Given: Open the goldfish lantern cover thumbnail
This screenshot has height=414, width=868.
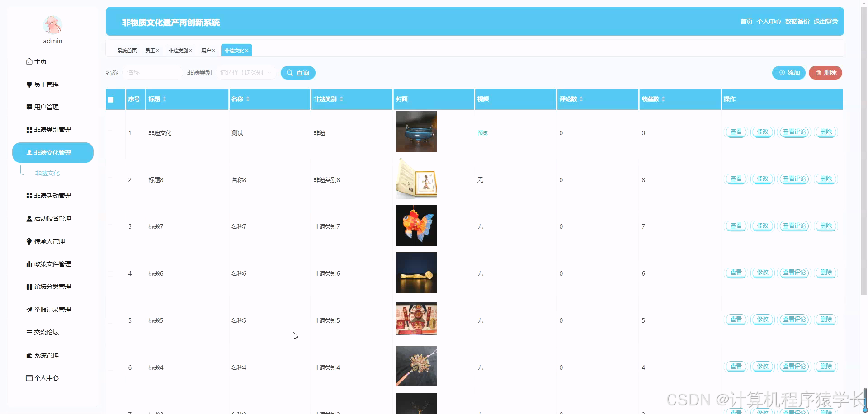Looking at the screenshot, I should (x=416, y=226).
